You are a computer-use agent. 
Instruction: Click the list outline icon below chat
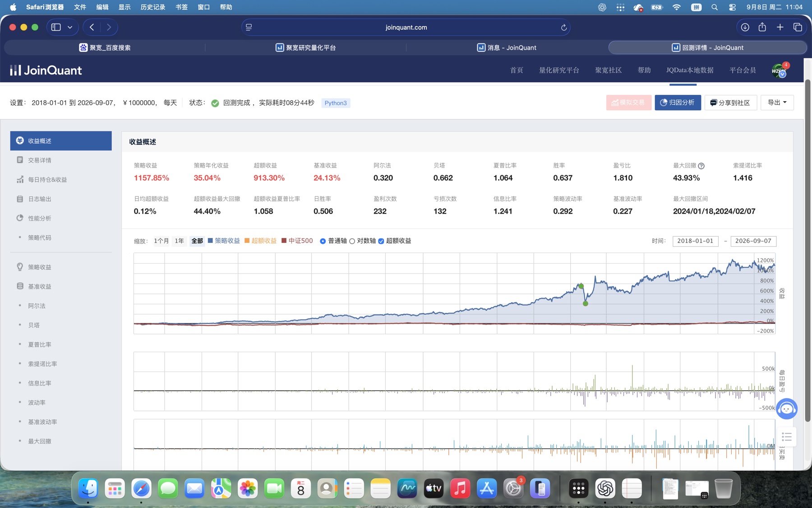point(787,437)
